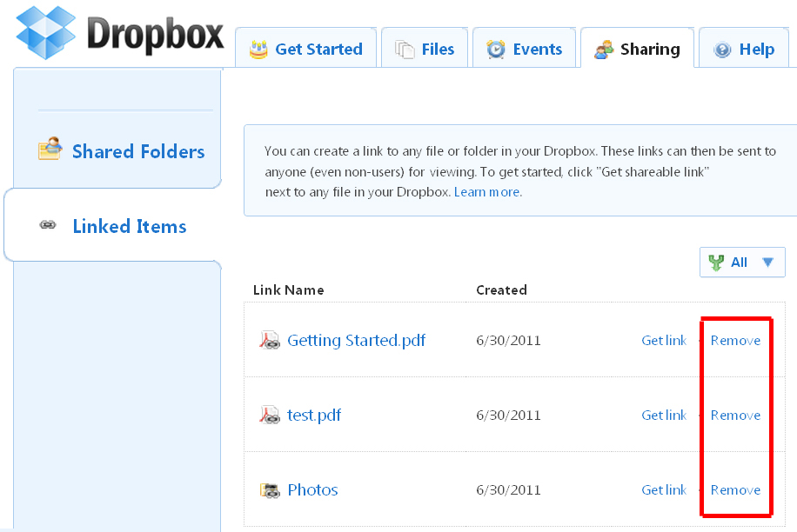
Task: Open the Getting Started.pdf link name
Action: pyautogui.click(x=357, y=340)
